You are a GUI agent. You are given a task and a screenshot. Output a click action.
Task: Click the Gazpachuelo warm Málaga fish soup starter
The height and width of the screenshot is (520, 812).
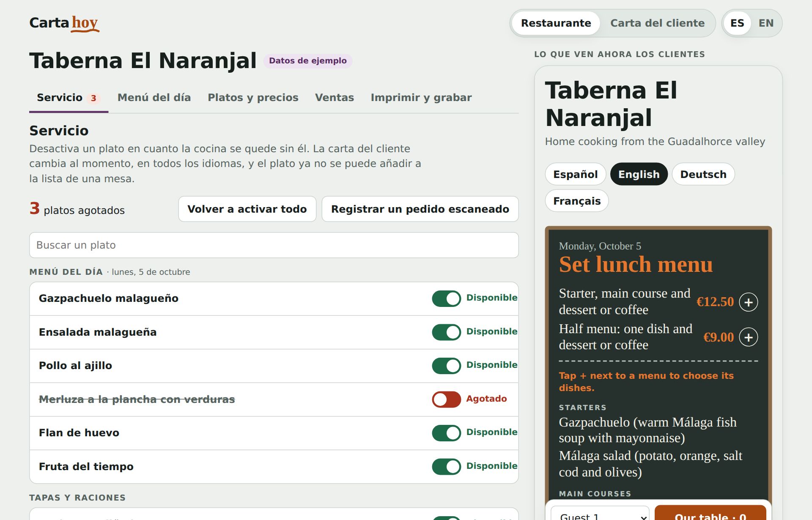pyautogui.click(x=647, y=430)
